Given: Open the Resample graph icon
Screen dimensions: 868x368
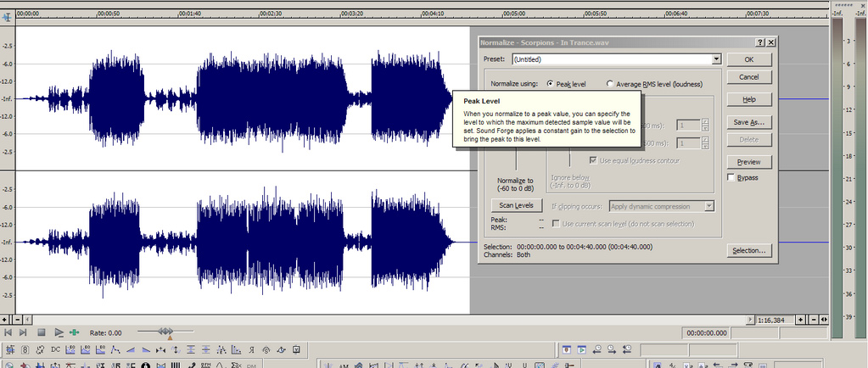Looking at the screenshot, I should coord(237,349).
